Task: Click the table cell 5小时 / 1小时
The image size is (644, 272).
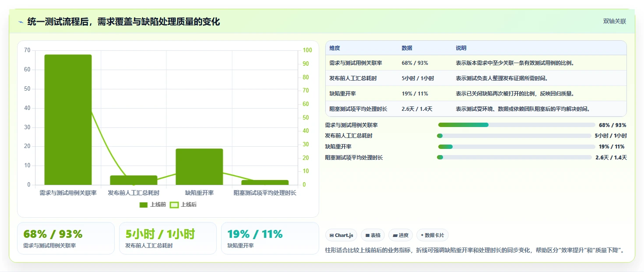Action: tap(418, 78)
